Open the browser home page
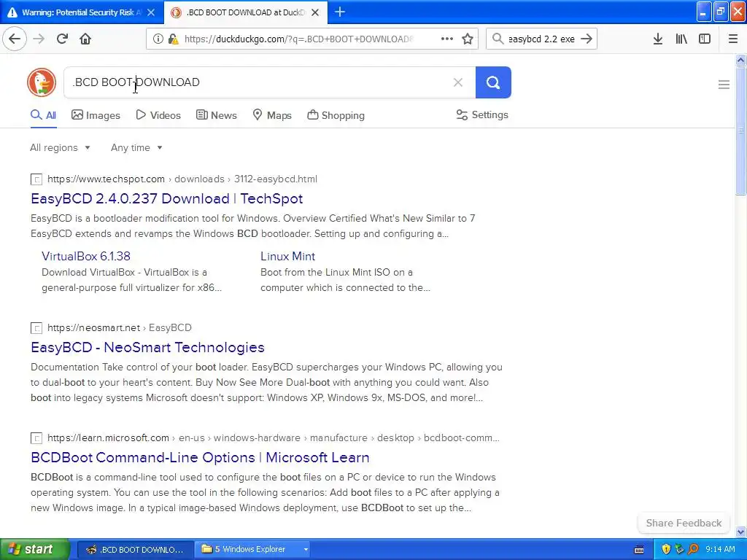 (x=85, y=39)
